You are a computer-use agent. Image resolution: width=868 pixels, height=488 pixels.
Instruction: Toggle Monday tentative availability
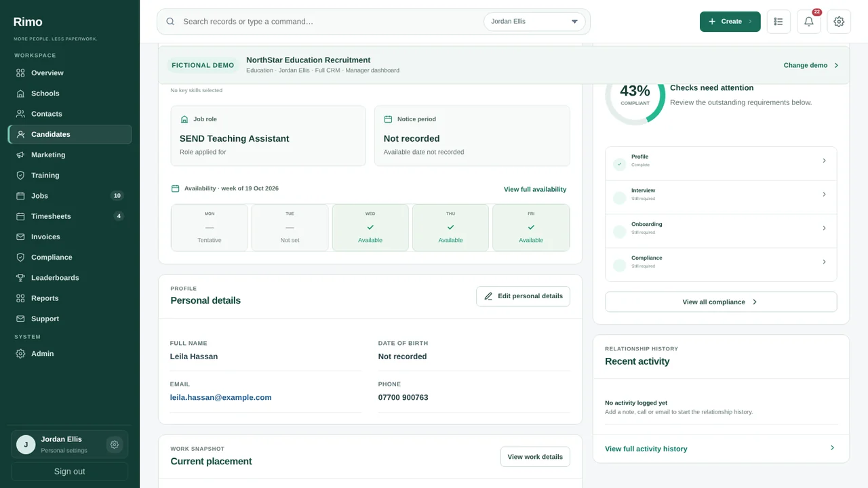click(x=210, y=228)
